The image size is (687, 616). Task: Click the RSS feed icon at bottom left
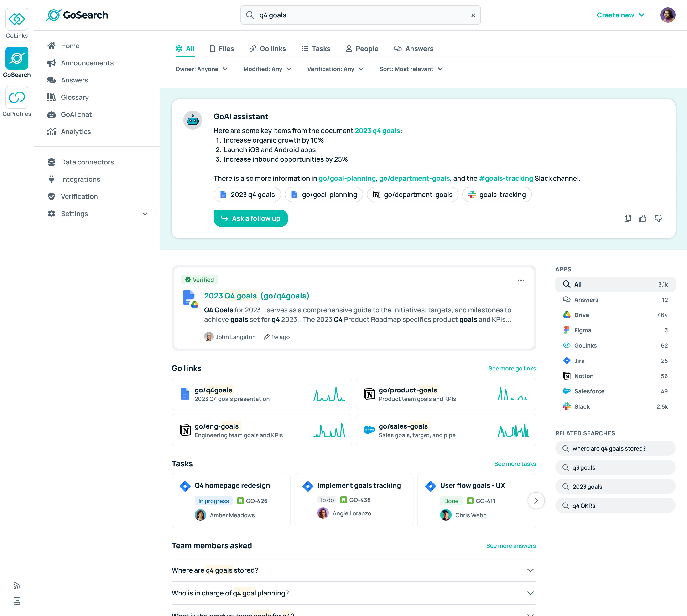point(17,586)
